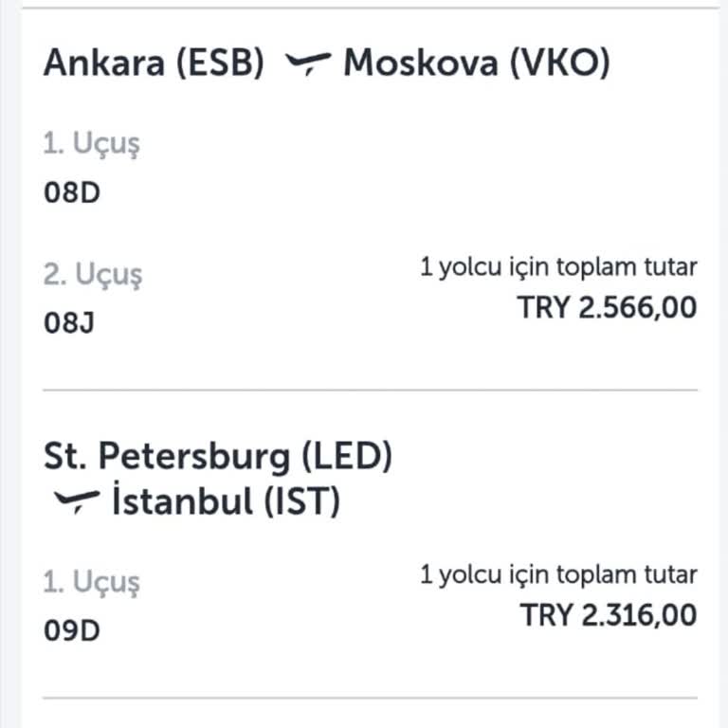Tap the TRY 2.316,00 price

pos(608,614)
